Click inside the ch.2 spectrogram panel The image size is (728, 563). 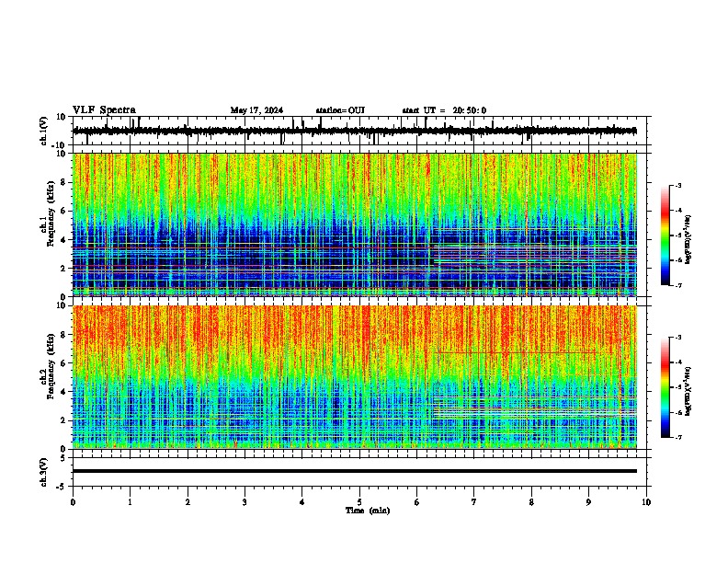(355, 377)
